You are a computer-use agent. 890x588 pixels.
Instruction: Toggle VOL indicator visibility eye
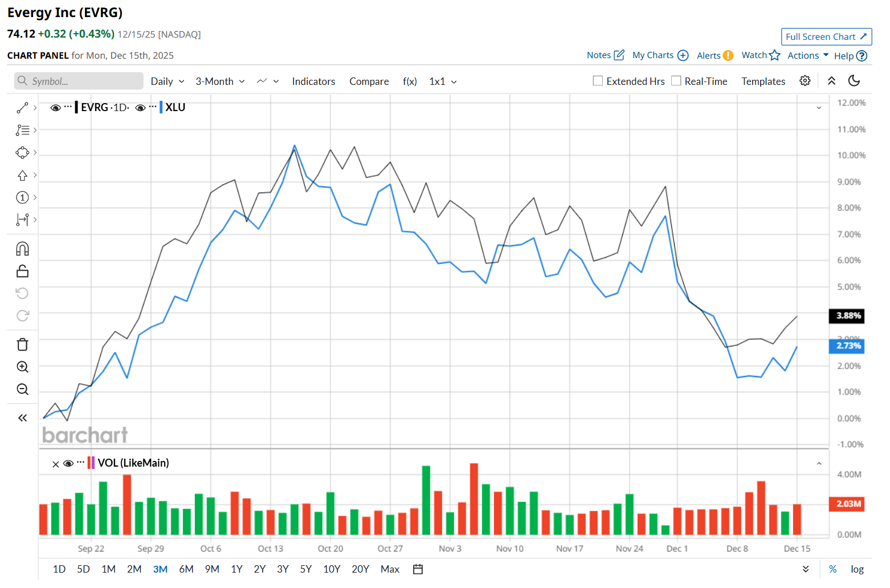68,463
